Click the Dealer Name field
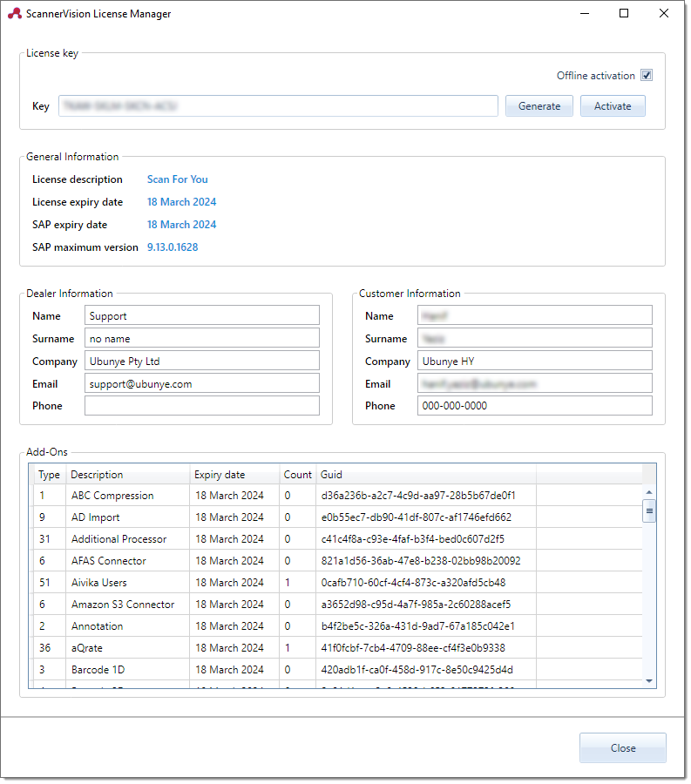The image size is (691, 784). 202,316
